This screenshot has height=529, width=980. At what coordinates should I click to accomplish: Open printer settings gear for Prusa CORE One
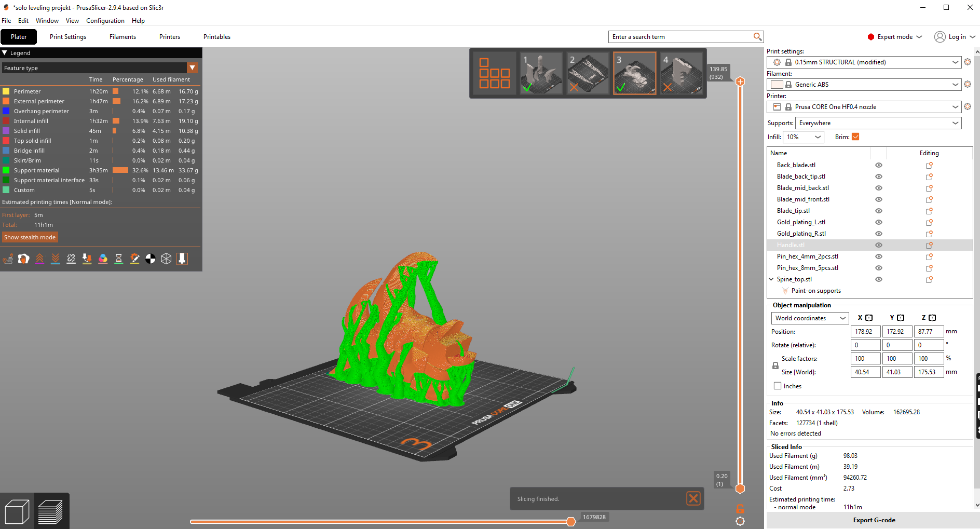[968, 106]
